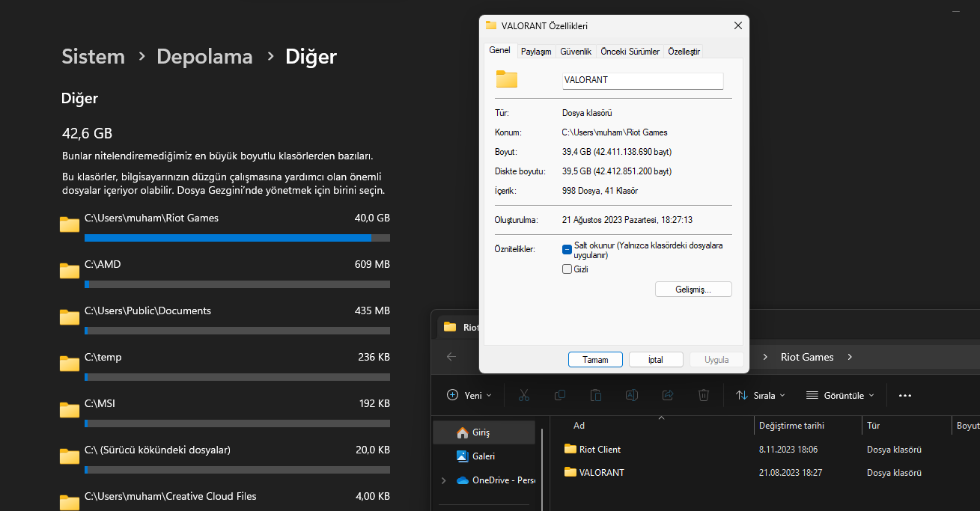The width and height of the screenshot is (980, 511).
Task: Click the 40,0 GB size value
Action: 372,218
